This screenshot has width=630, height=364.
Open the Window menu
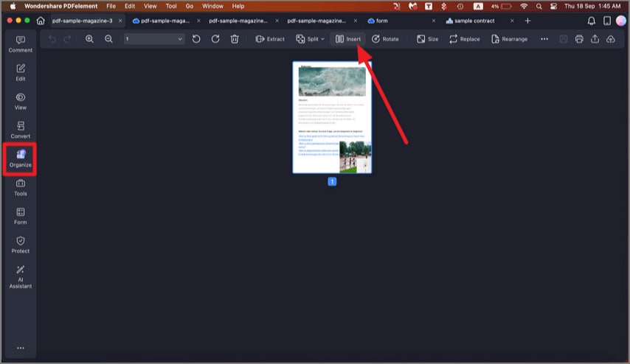pyautogui.click(x=212, y=6)
